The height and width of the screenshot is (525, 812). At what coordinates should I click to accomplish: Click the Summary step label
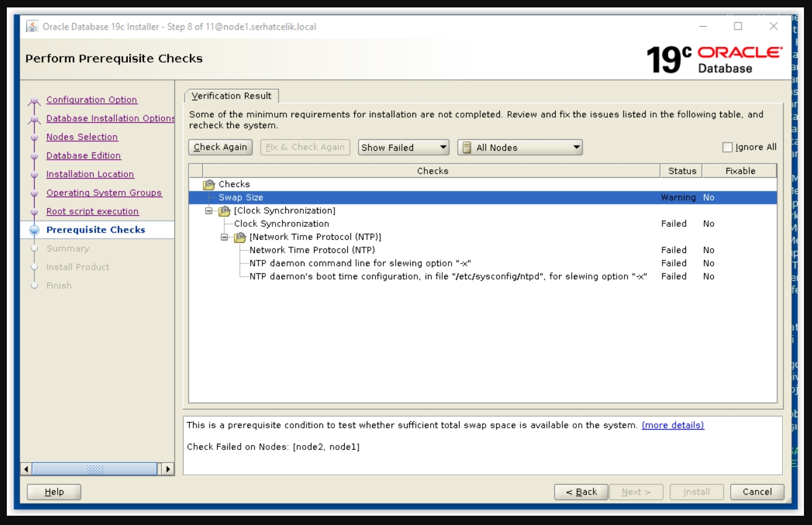pos(68,249)
